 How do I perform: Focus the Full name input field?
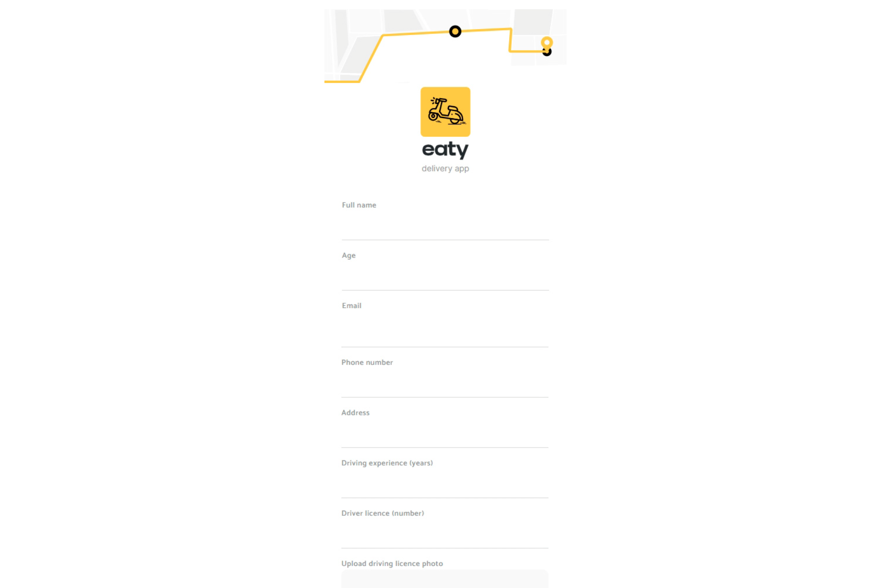tap(445, 227)
